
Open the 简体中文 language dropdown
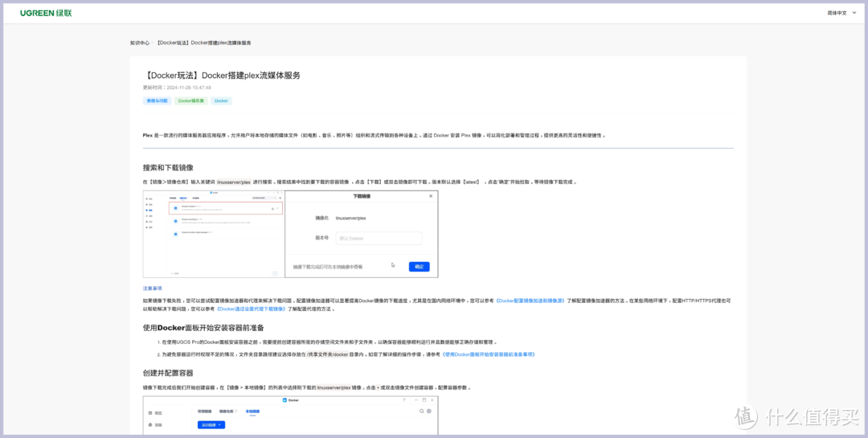[841, 13]
